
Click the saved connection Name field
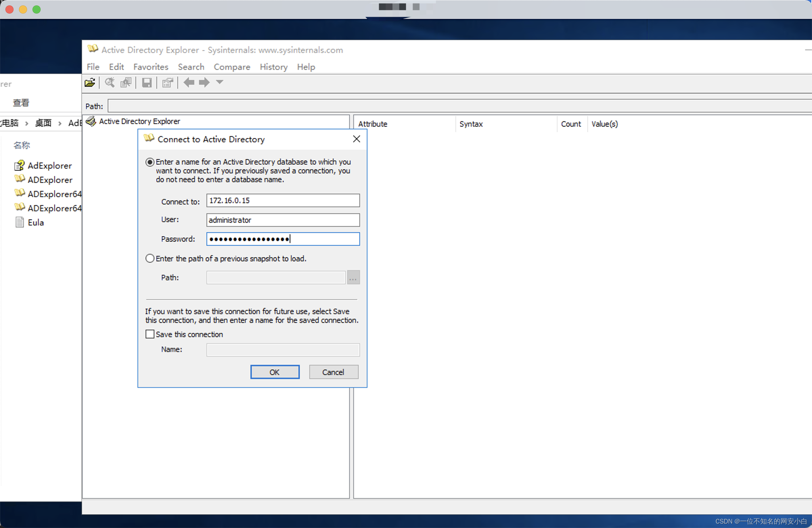[283, 350]
